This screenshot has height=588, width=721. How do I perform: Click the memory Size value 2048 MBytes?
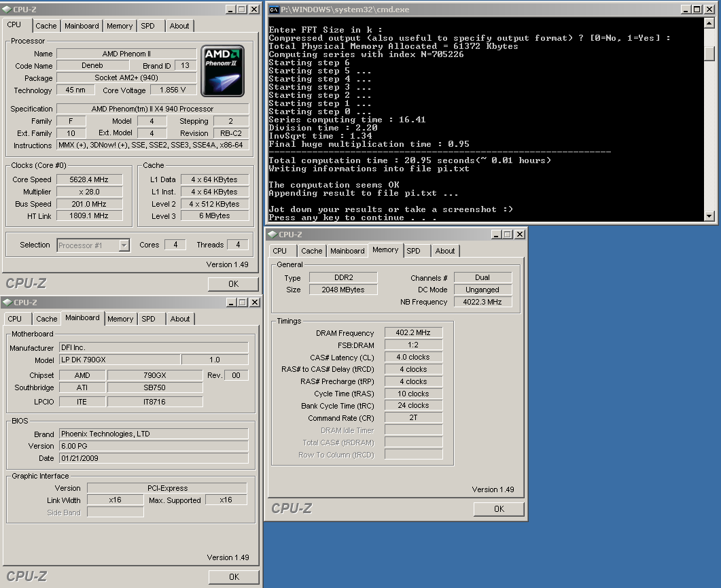click(343, 290)
